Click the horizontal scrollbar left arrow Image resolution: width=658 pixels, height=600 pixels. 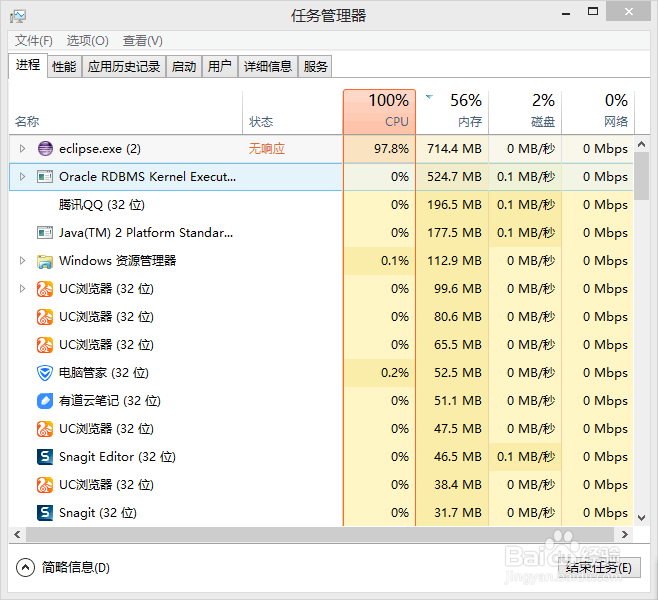point(17,535)
